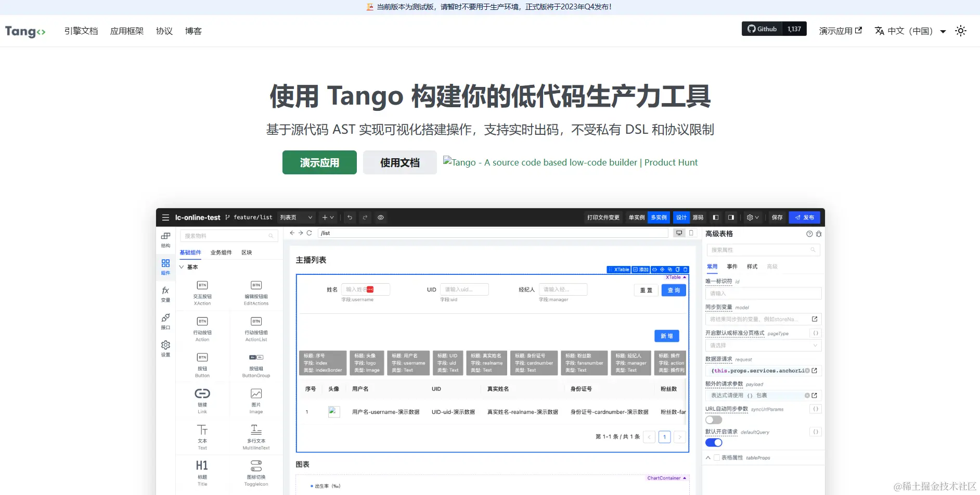The height and width of the screenshot is (495, 980).
Task: Click the bug debug icon in 高级表格 panel
Action: point(819,234)
